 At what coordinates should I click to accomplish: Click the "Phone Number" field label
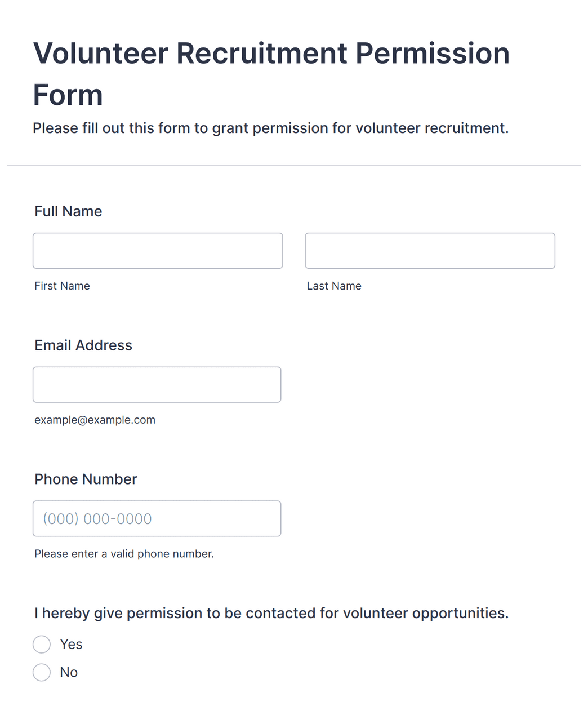[86, 479]
